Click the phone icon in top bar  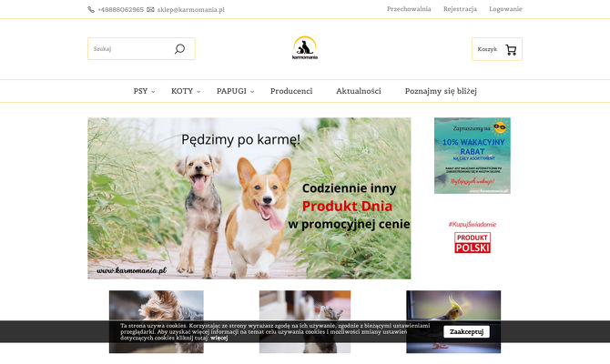click(x=91, y=9)
